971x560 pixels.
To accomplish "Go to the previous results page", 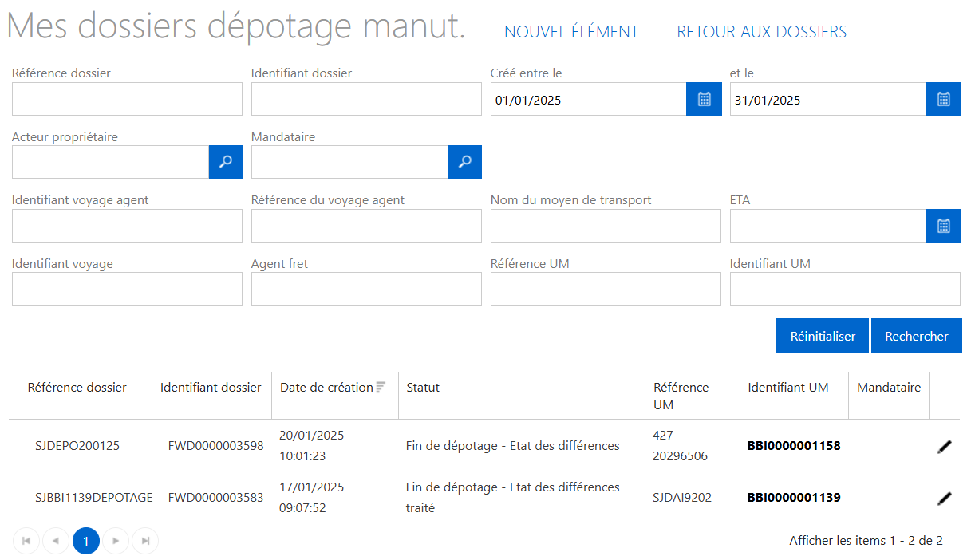I will click(x=56, y=541).
